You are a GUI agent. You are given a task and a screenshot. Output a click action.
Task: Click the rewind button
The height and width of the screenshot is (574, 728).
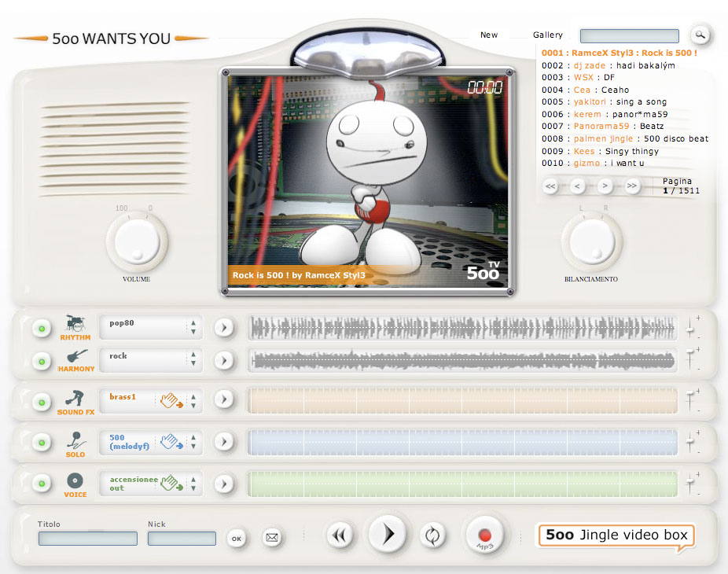coord(340,536)
